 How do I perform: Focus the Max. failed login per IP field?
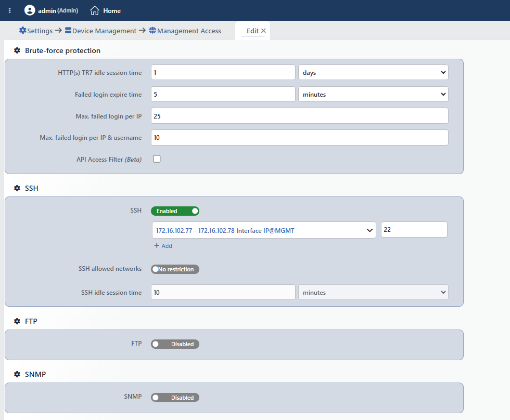click(x=300, y=116)
